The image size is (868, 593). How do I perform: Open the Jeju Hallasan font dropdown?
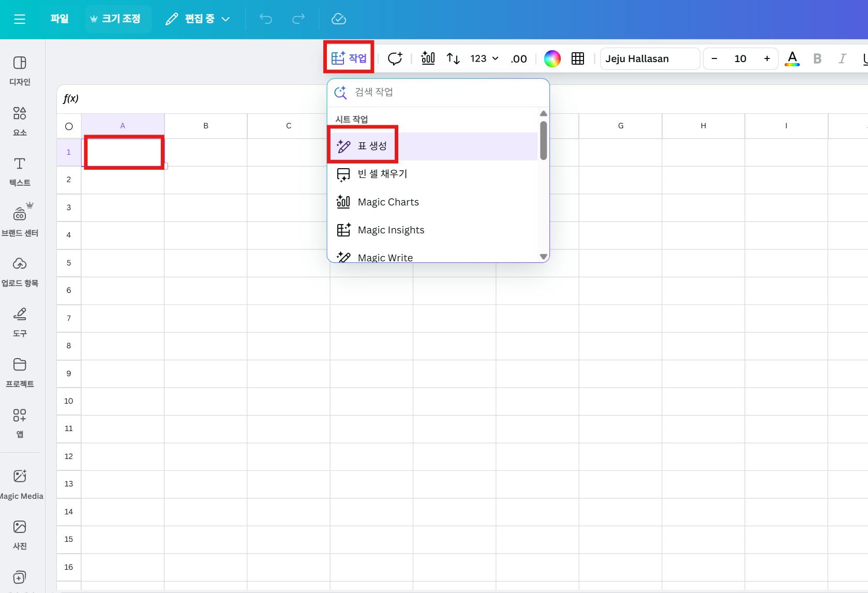[x=651, y=58]
